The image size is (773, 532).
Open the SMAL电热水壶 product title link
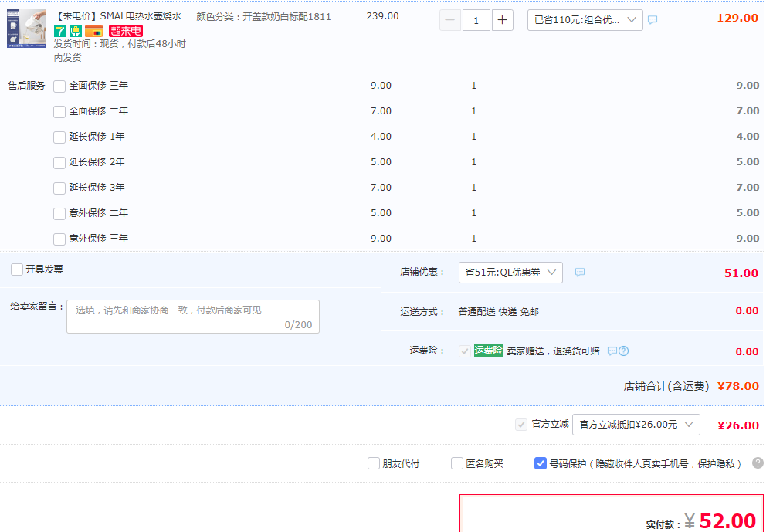pyautogui.click(x=121, y=16)
